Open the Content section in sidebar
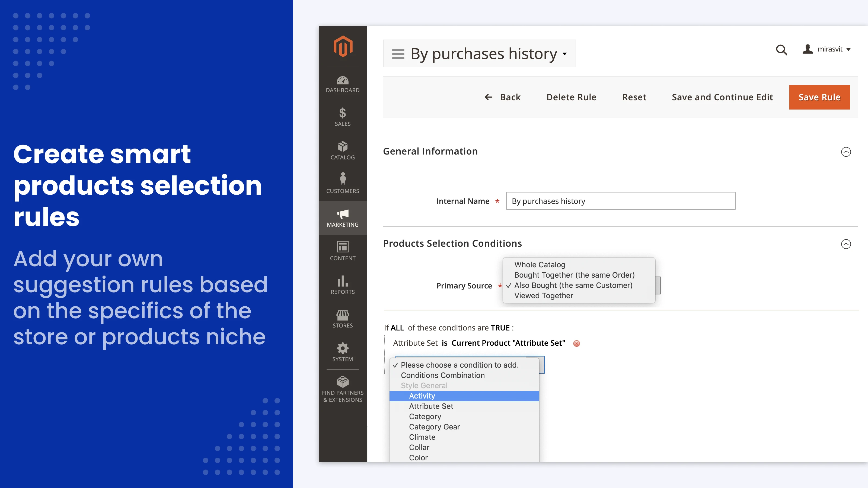 click(x=342, y=251)
